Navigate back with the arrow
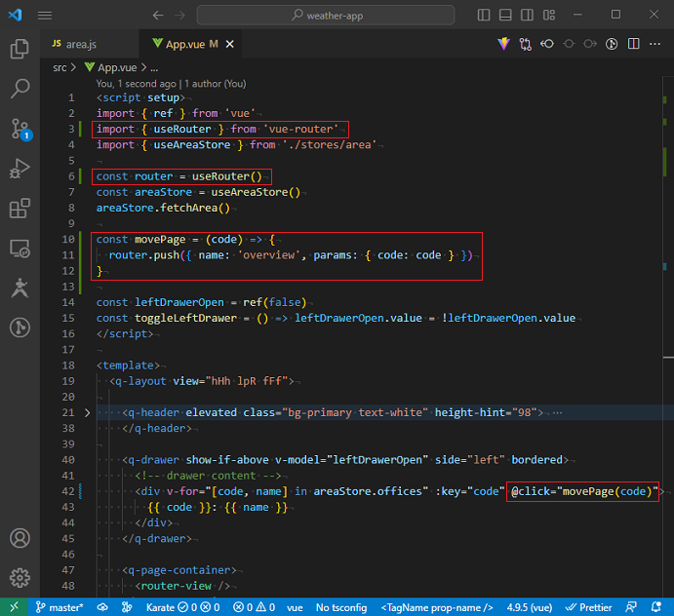Image resolution: width=674 pixels, height=616 pixels. point(158,16)
